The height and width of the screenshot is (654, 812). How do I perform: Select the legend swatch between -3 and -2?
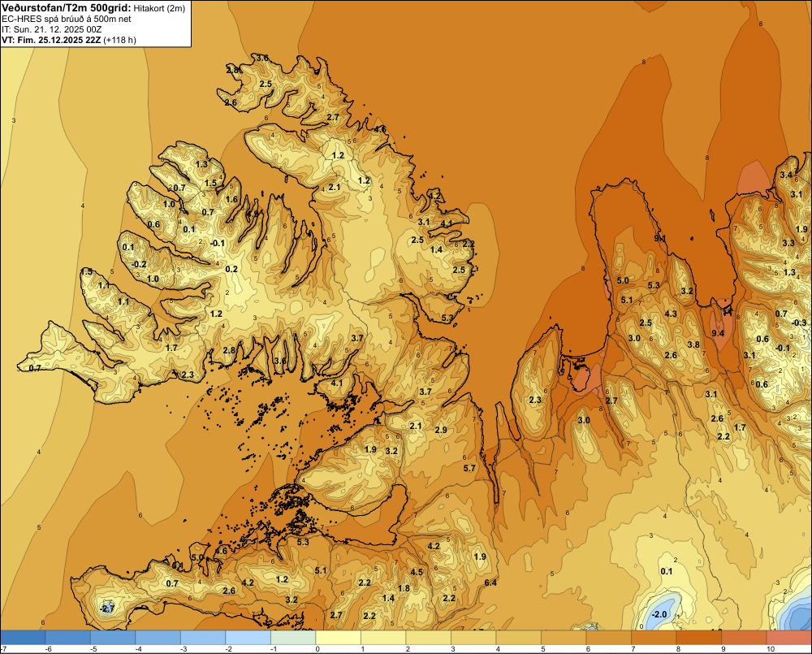pos(203,637)
